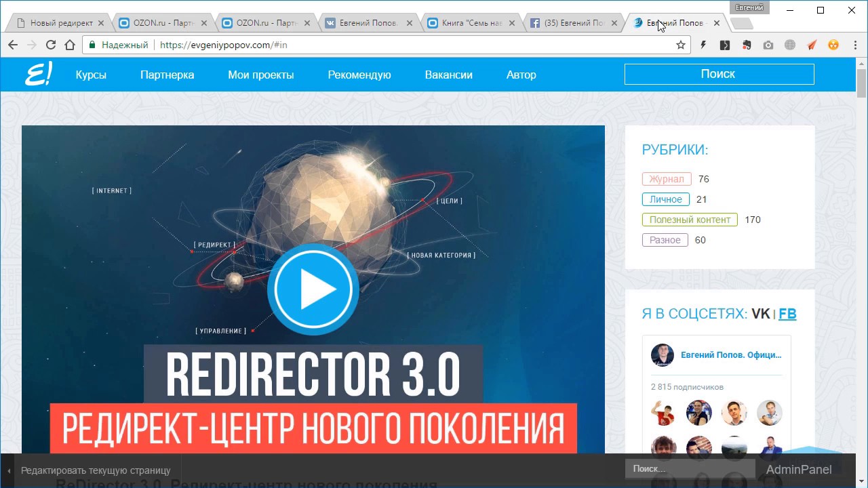Screen dimensions: 868x488
Task: Click the site Поиск search field
Action: click(719, 74)
